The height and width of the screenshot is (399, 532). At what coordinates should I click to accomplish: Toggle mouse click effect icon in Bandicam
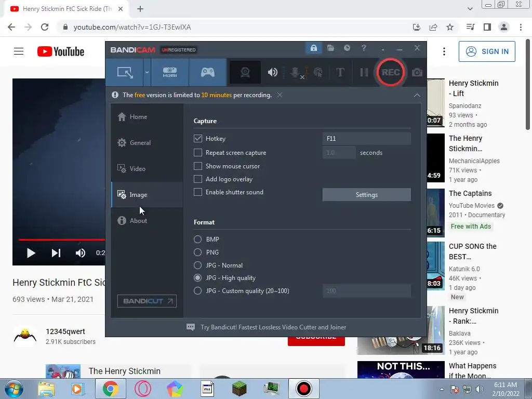318,72
